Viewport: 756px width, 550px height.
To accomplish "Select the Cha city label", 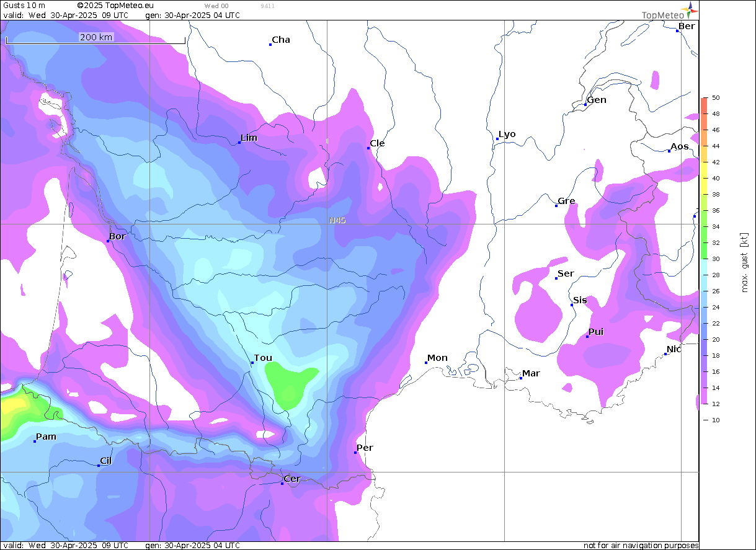I will pyautogui.click(x=281, y=40).
